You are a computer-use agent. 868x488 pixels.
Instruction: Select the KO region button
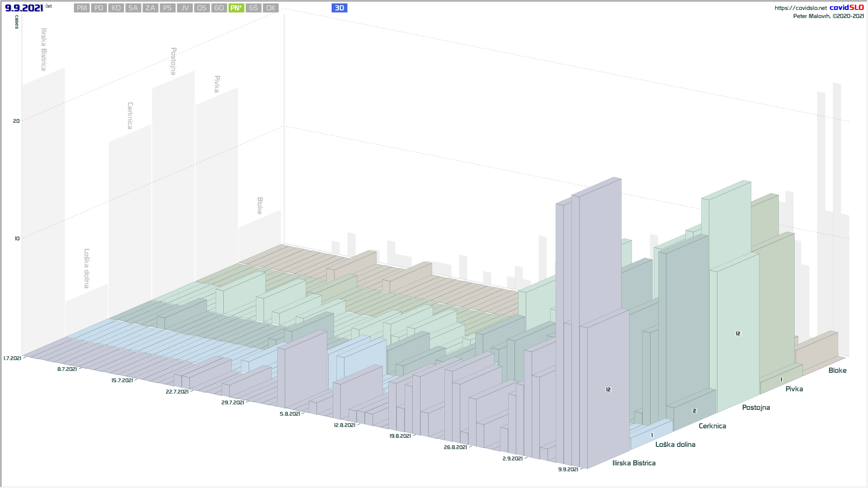tap(116, 8)
